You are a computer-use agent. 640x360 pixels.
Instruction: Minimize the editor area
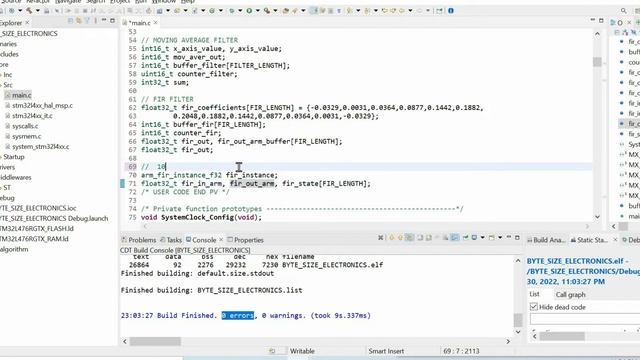[x=593, y=20]
